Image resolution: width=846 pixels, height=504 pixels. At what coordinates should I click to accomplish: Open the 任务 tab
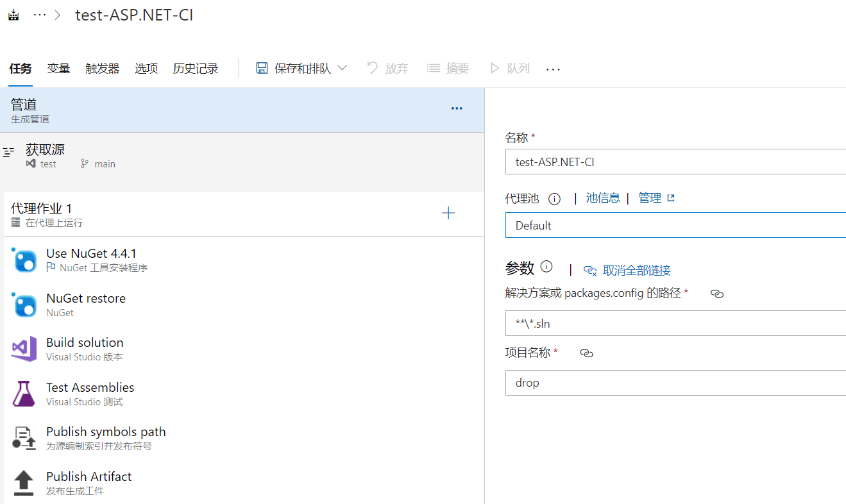click(x=21, y=69)
